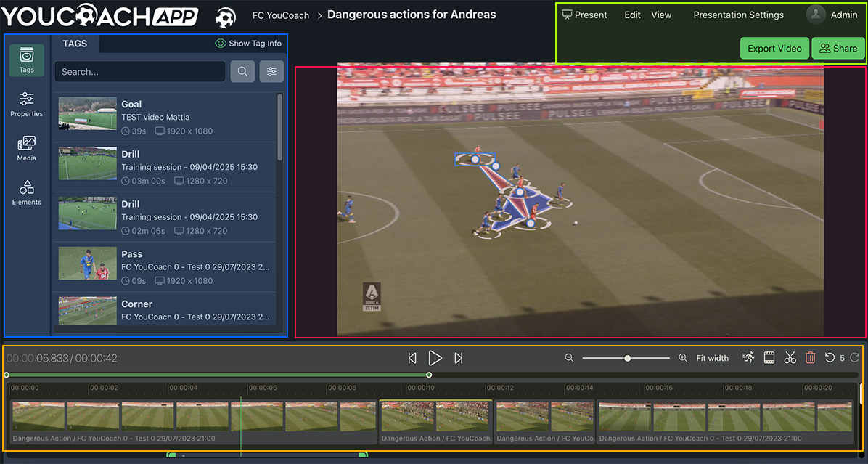Click the 00:00:08 ruler mark
Screen dimensions: 868x464
coord(342,388)
